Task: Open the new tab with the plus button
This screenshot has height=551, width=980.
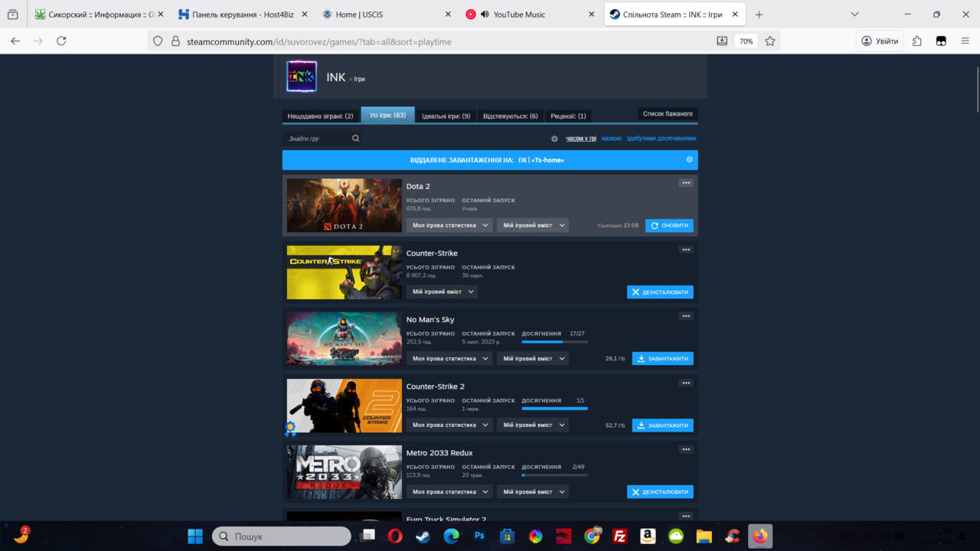Action: tap(759, 15)
